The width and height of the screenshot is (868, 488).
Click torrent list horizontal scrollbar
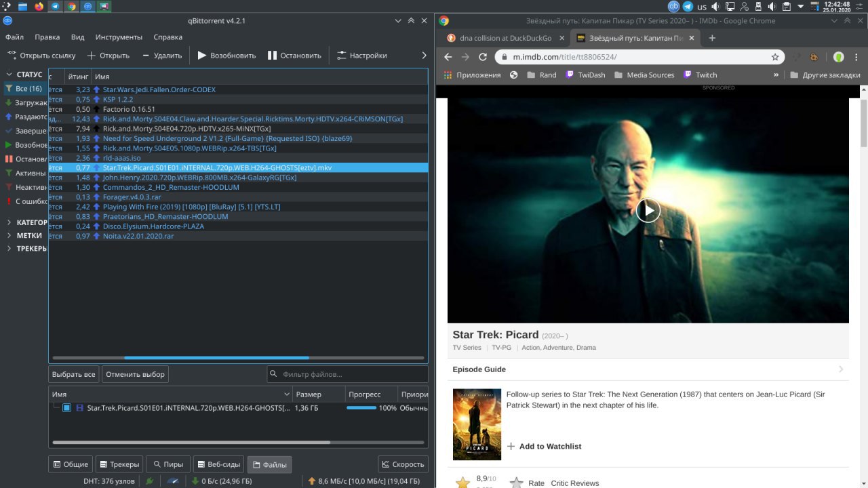(x=216, y=358)
